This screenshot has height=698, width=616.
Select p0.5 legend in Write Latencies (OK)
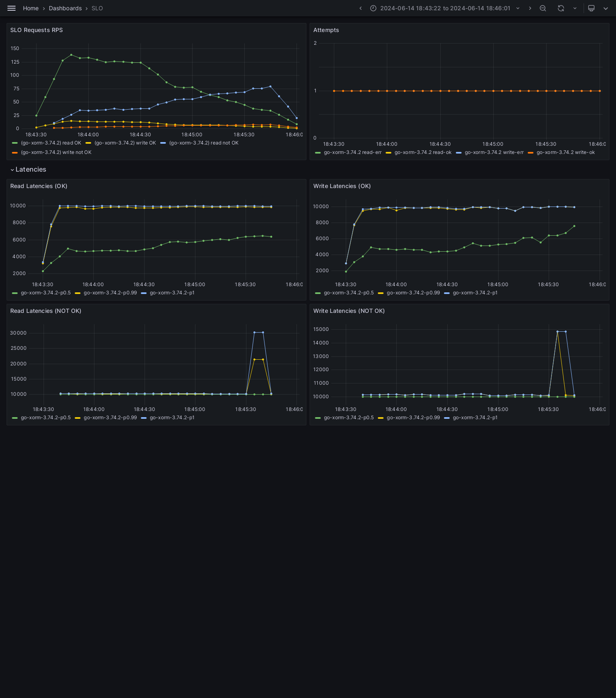click(349, 293)
